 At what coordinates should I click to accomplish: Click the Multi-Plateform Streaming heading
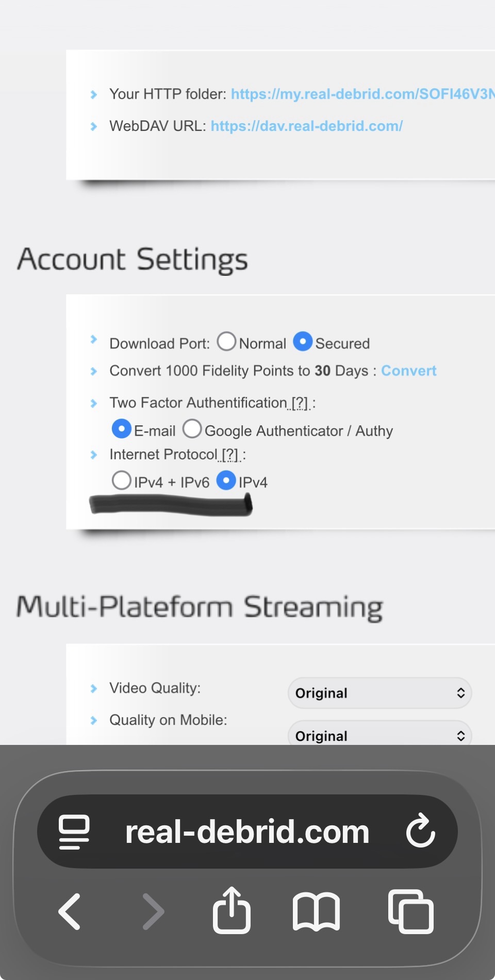tap(200, 607)
